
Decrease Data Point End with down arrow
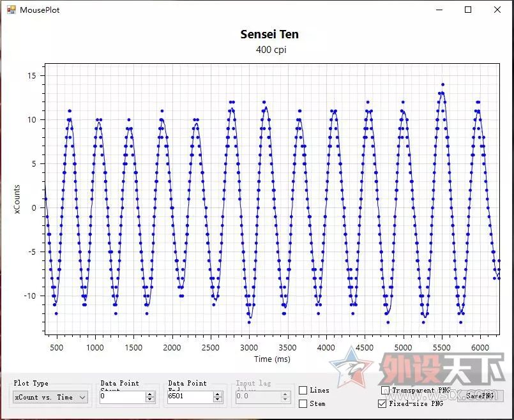218,400
